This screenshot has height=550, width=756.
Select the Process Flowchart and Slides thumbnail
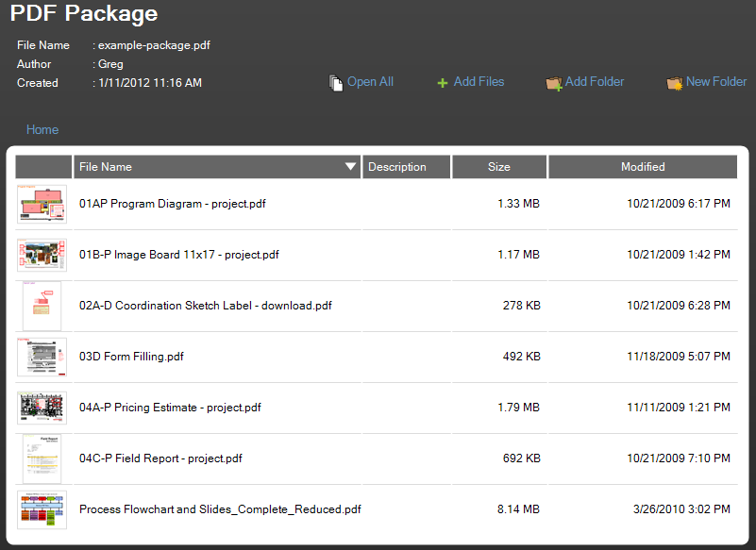point(42,509)
